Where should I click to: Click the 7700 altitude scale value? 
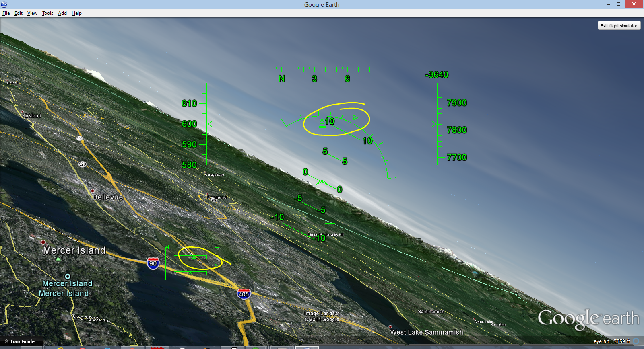click(457, 157)
